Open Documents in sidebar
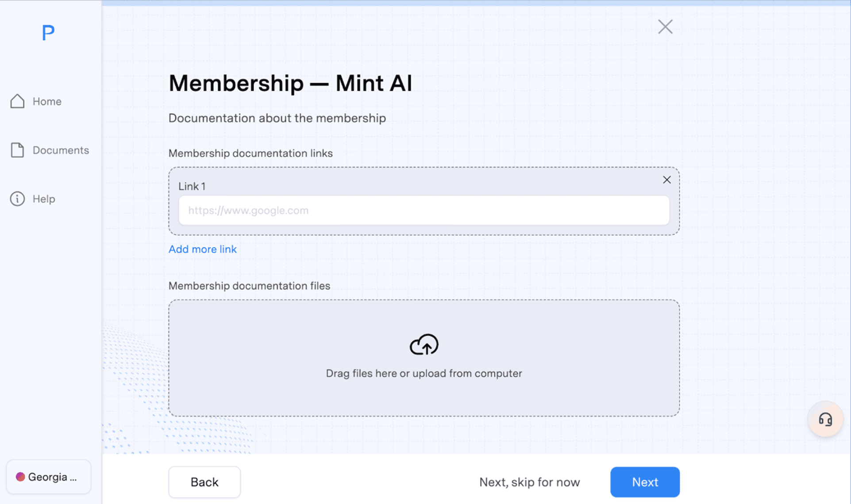This screenshot has height=504, width=851. (61, 150)
